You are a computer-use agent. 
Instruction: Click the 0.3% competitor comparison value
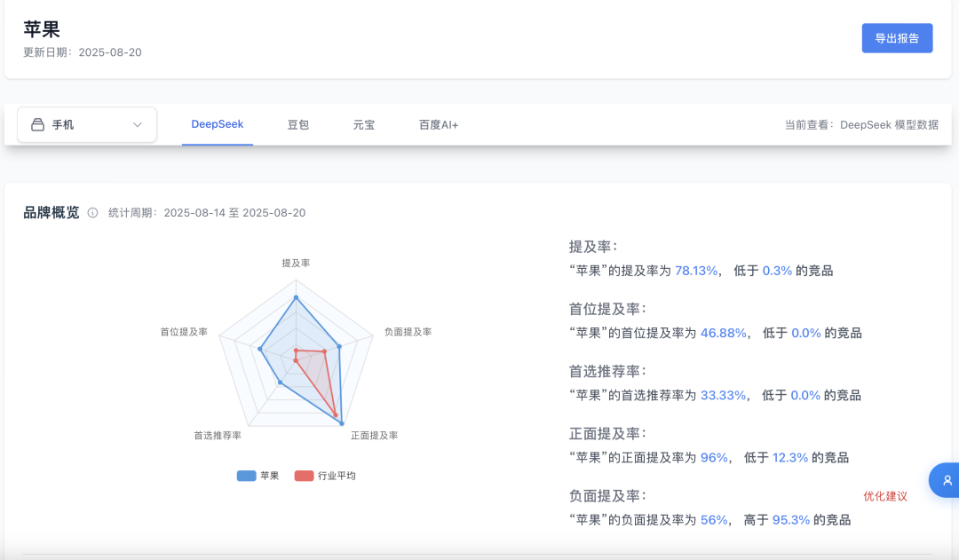(777, 271)
